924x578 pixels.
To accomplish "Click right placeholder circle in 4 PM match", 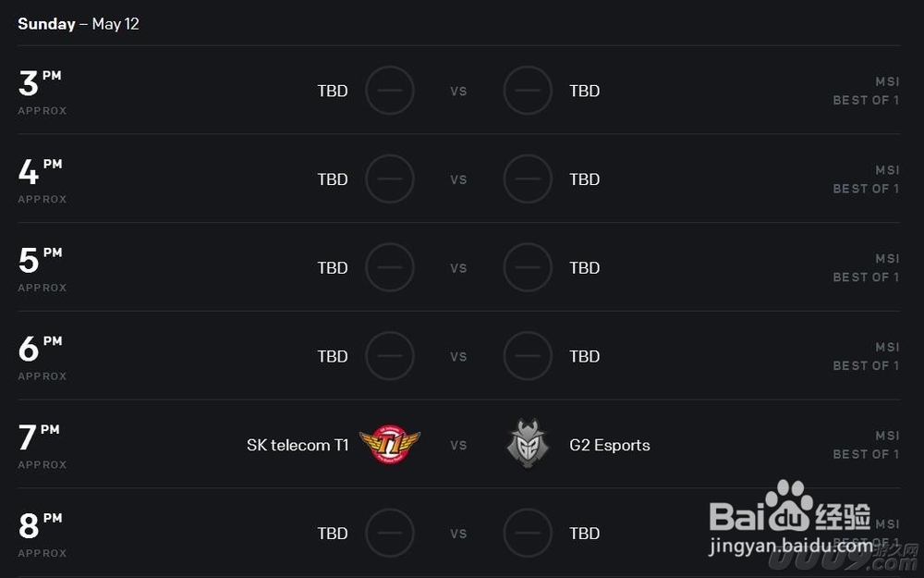I will pos(528,178).
